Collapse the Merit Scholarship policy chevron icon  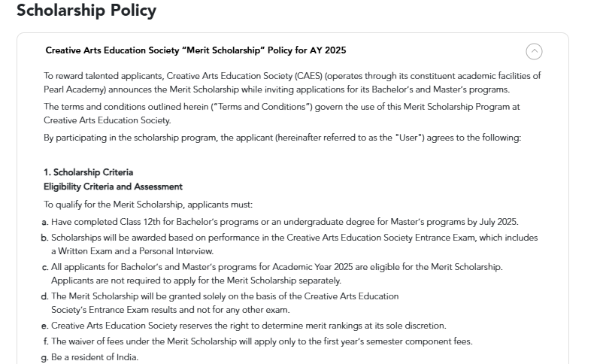[x=534, y=51]
